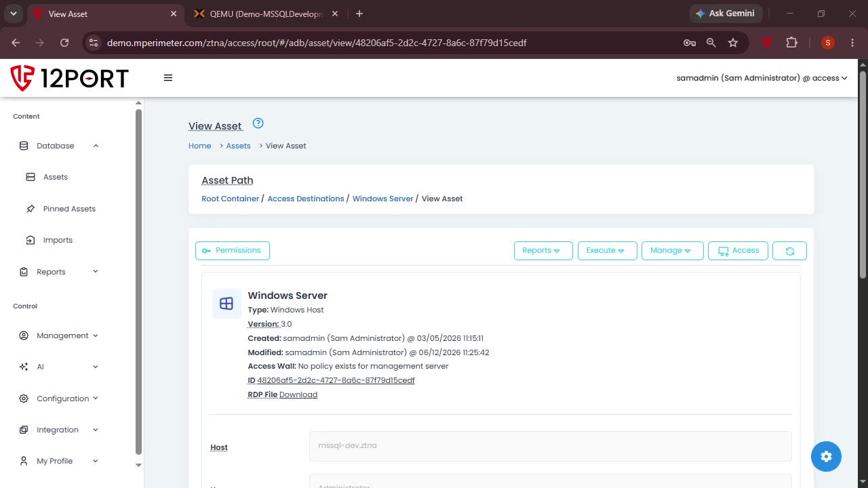Open the blue settings gear button
Viewport: 868px width, 488px height.
pyautogui.click(x=826, y=456)
